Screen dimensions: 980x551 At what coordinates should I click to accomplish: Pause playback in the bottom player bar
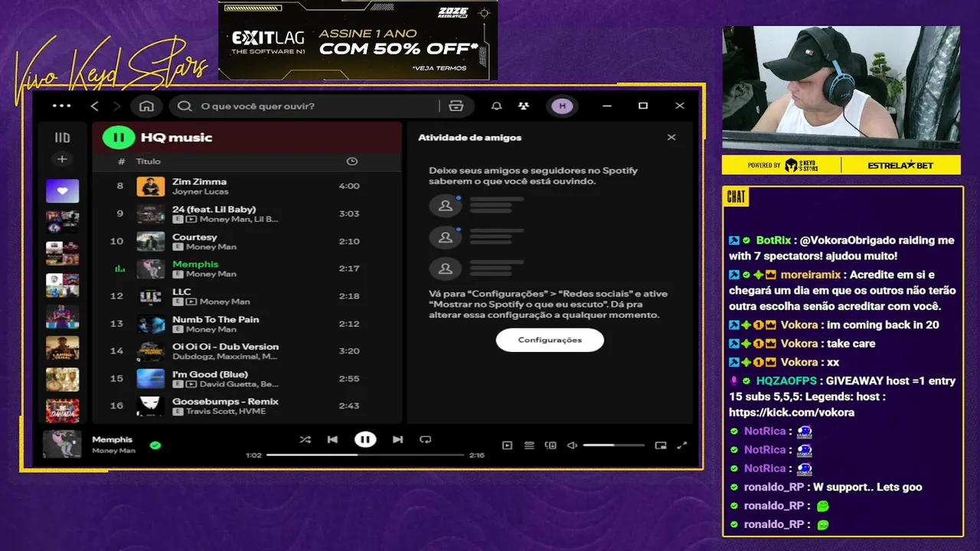click(365, 439)
